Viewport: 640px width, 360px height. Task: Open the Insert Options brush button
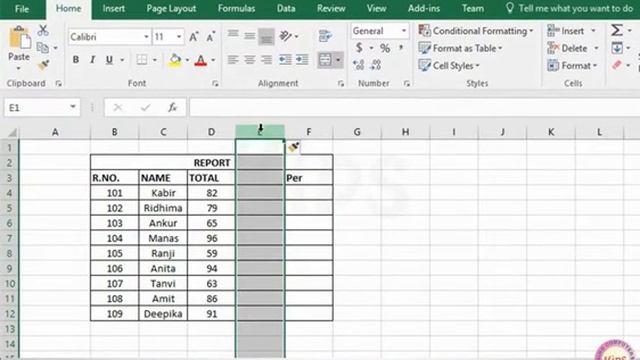[x=293, y=147]
